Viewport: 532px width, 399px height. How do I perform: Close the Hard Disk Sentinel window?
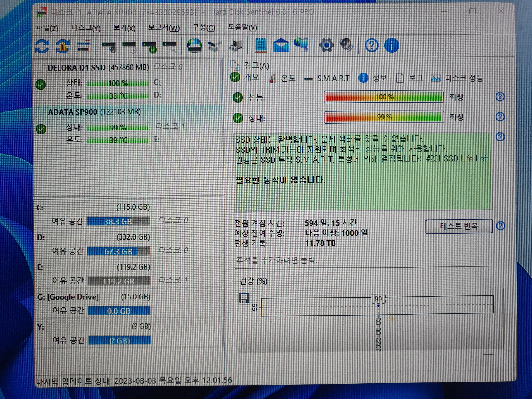[x=501, y=11]
